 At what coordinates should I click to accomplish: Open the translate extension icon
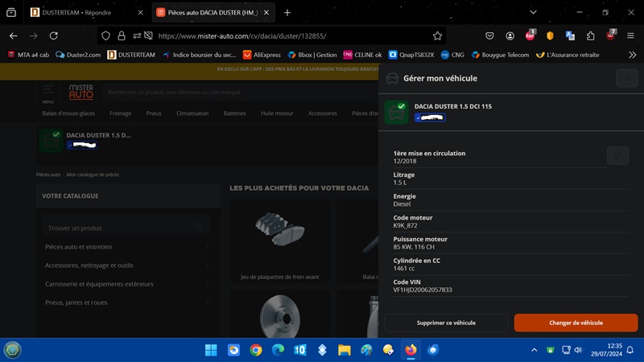click(570, 36)
